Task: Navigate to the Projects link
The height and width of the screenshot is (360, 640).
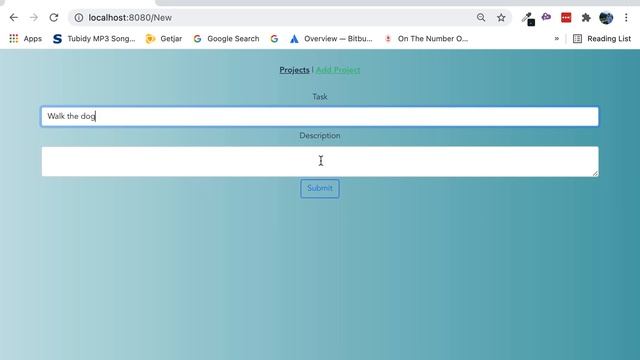Action: pyautogui.click(x=294, y=70)
